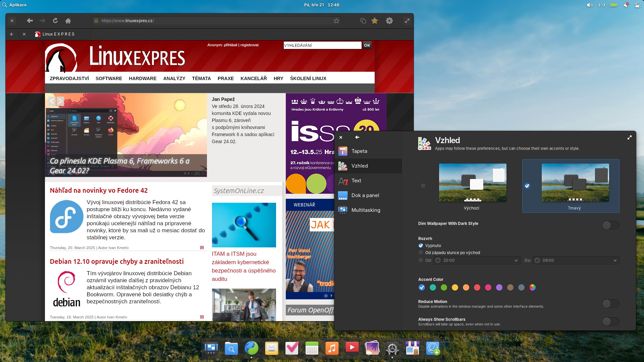This screenshot has width=644, height=362.
Task: Open ZPRAVODAJSTVÍ in the site menu
Action: [x=69, y=78]
